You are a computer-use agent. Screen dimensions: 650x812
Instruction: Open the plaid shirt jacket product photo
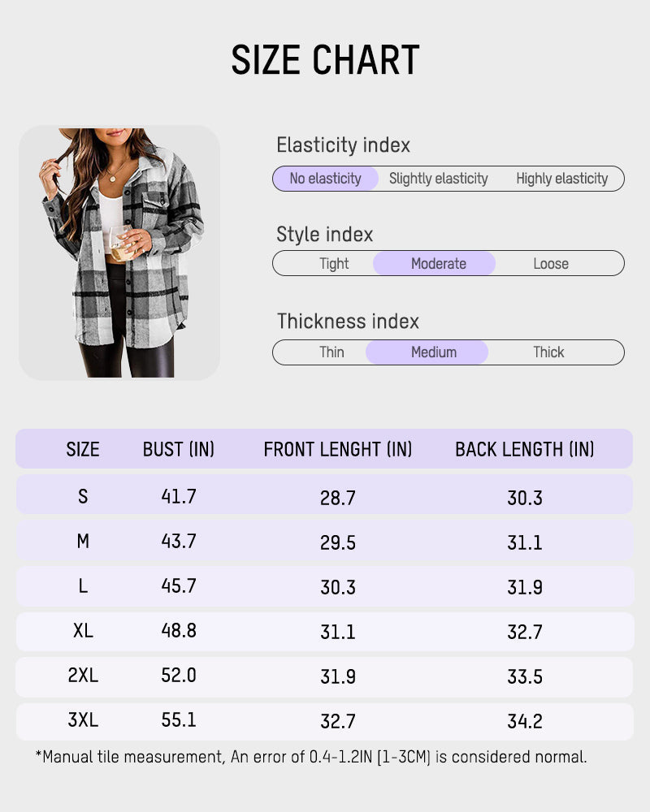tap(119, 253)
